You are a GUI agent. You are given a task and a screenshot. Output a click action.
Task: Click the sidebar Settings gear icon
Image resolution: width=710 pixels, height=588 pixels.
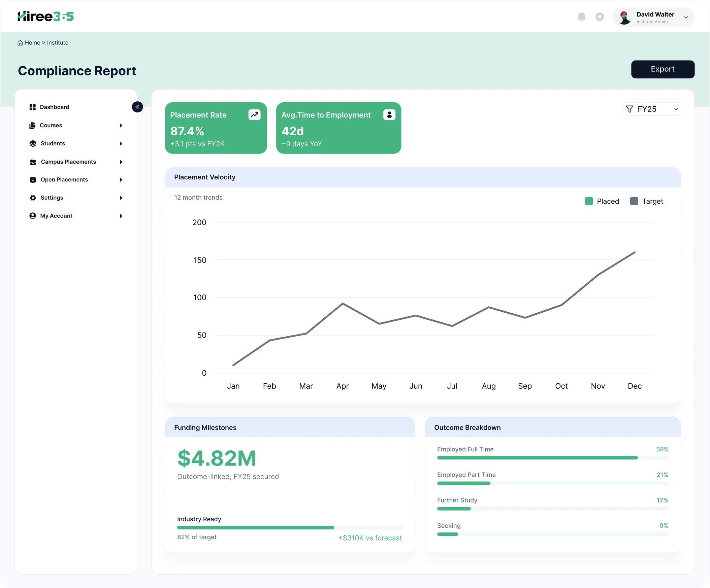click(33, 198)
